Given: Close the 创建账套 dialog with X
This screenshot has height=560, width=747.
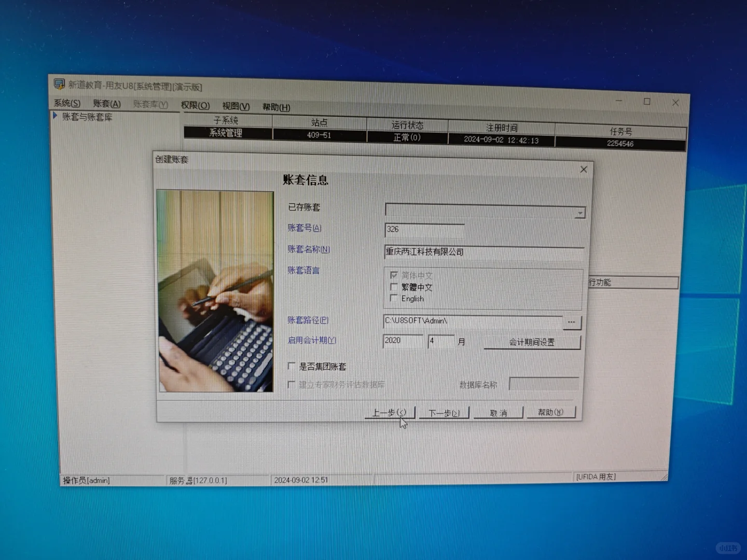Looking at the screenshot, I should pos(584,170).
